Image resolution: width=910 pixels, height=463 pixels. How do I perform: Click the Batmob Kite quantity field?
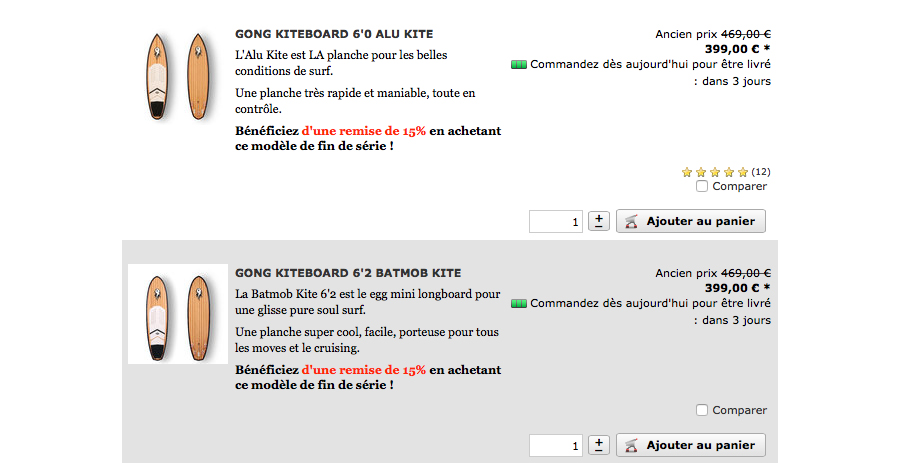(x=555, y=446)
